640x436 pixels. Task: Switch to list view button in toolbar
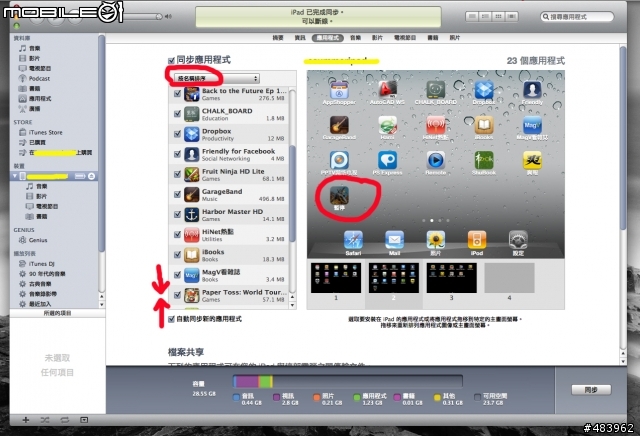tap(472, 16)
